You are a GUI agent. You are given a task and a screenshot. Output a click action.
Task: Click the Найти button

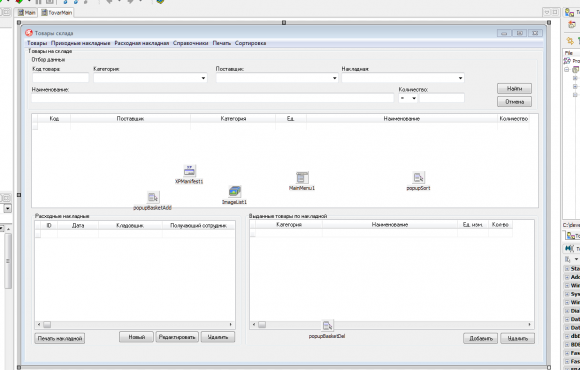pyautogui.click(x=514, y=88)
